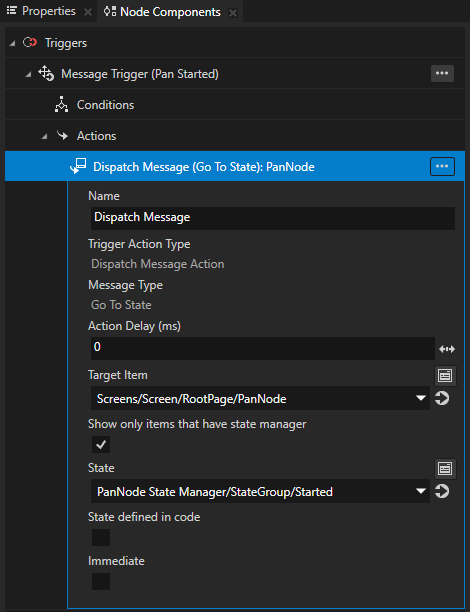
Task: Click the Action Delay (ms) input field
Action: (263, 348)
